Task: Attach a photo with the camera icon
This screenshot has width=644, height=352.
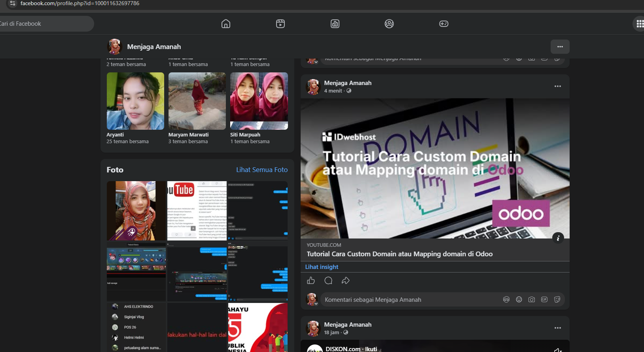Action: (x=532, y=299)
